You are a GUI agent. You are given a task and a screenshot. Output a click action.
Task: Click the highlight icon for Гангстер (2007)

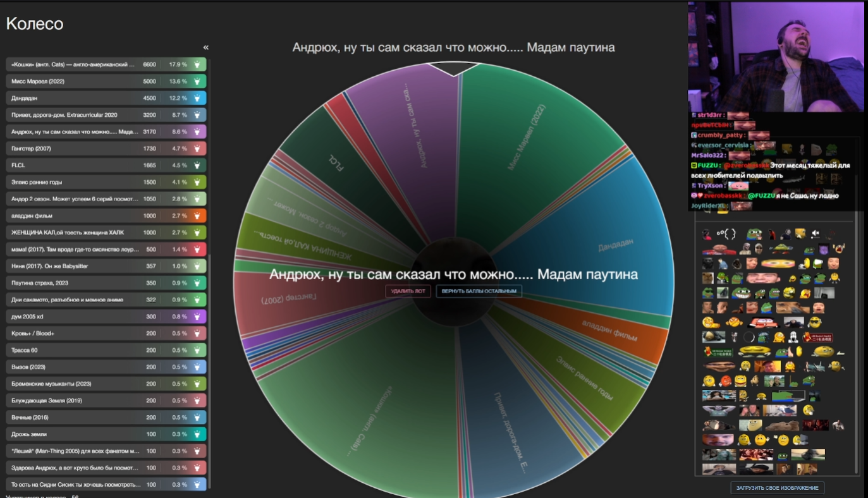[197, 149]
